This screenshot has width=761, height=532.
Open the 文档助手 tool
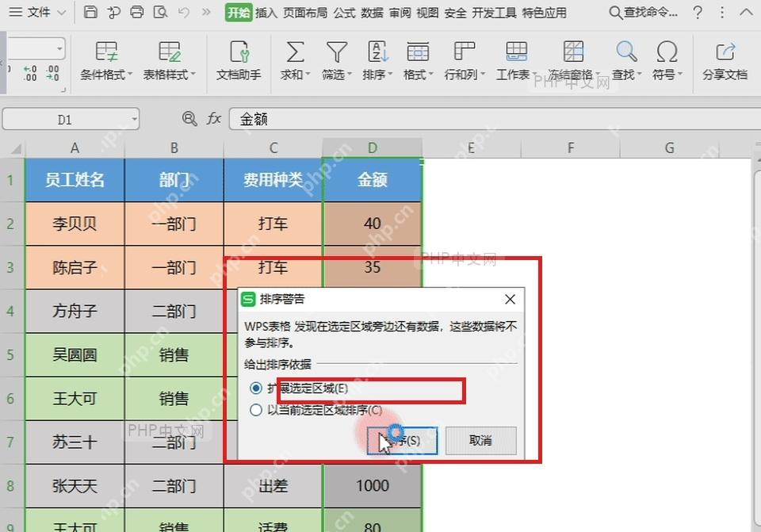(x=239, y=61)
